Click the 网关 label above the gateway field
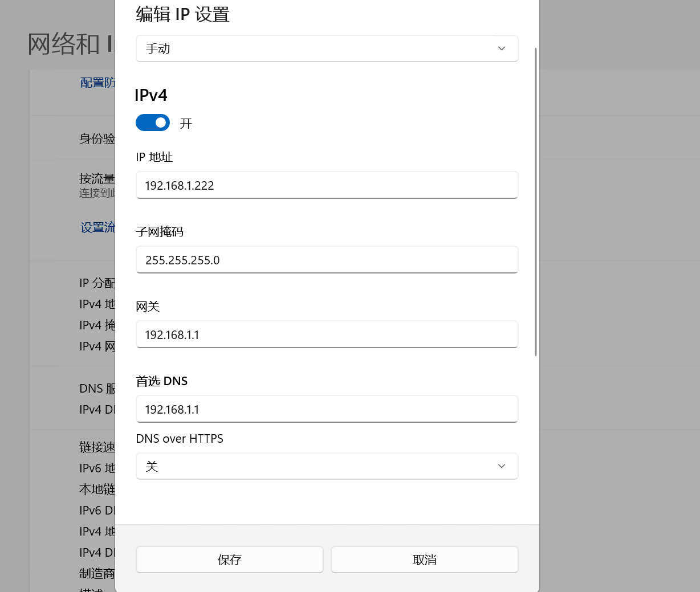 (148, 307)
